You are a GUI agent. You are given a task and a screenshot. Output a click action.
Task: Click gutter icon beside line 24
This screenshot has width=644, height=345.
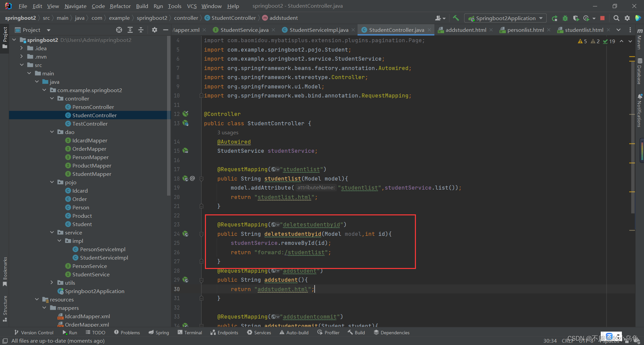point(185,234)
